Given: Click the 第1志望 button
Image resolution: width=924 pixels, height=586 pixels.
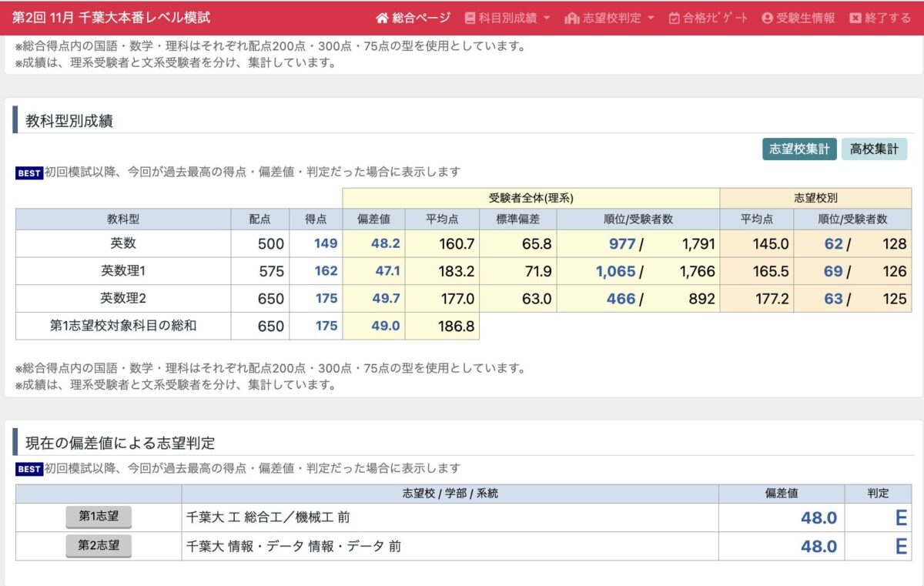Looking at the screenshot, I should click(99, 517).
